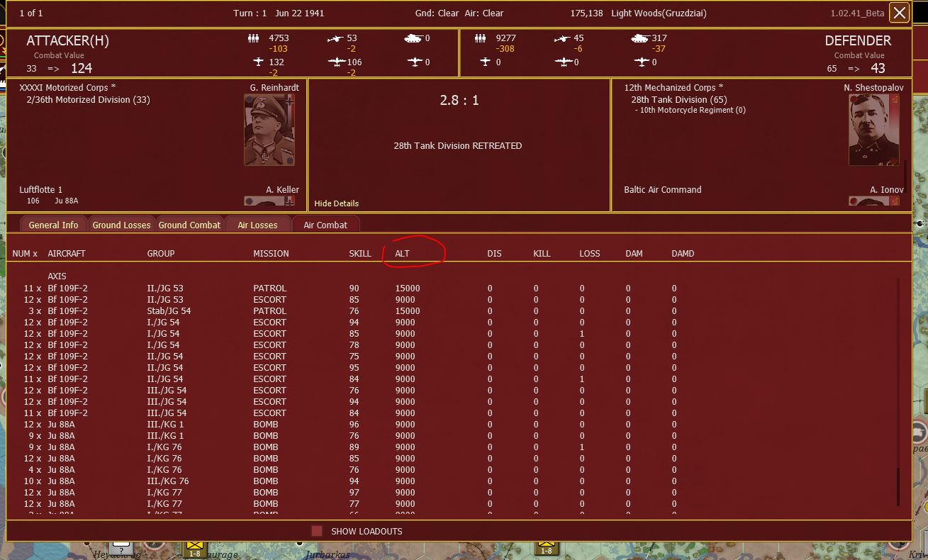The width and height of the screenshot is (928, 560).
Task: Click the DIS column header
Action: pyautogui.click(x=494, y=253)
